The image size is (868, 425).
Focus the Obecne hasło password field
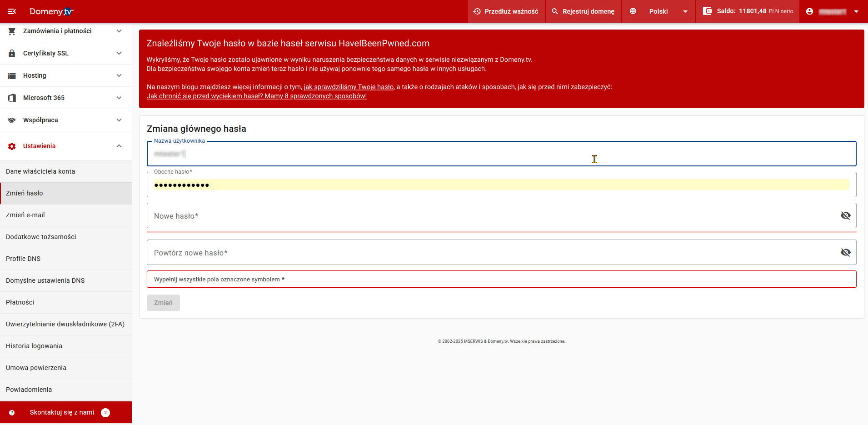coord(500,185)
